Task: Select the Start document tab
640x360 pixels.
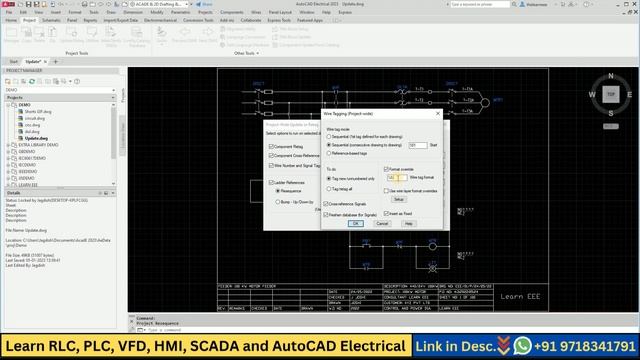Action: tap(13, 62)
